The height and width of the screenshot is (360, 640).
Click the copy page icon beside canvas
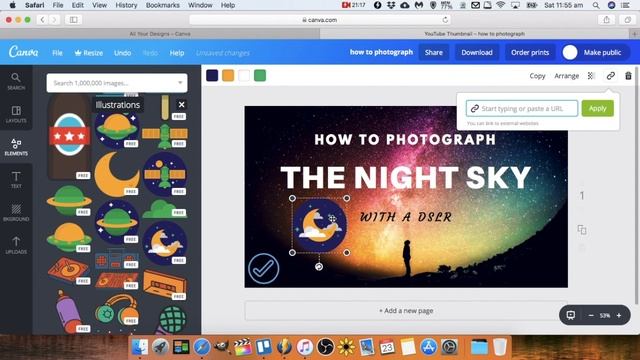582,230
